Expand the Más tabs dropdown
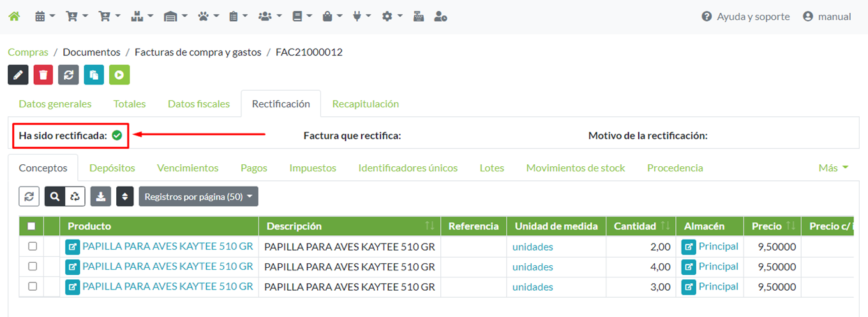Image resolution: width=868 pixels, height=317 pixels. pos(834,168)
